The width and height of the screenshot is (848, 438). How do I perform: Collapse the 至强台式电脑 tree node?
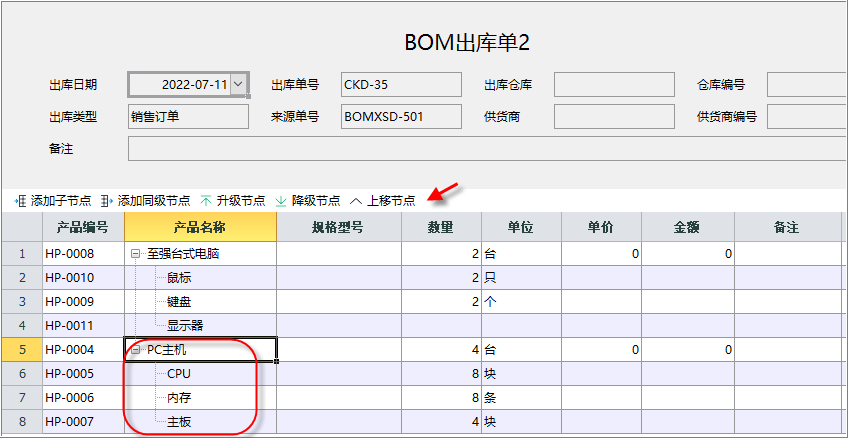pyautogui.click(x=135, y=254)
